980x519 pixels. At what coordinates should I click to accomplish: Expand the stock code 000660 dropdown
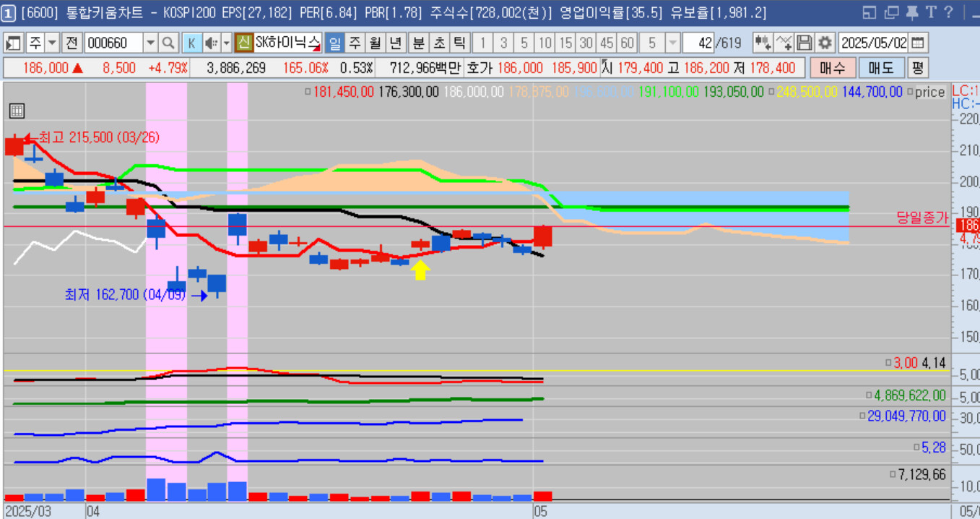pos(150,43)
